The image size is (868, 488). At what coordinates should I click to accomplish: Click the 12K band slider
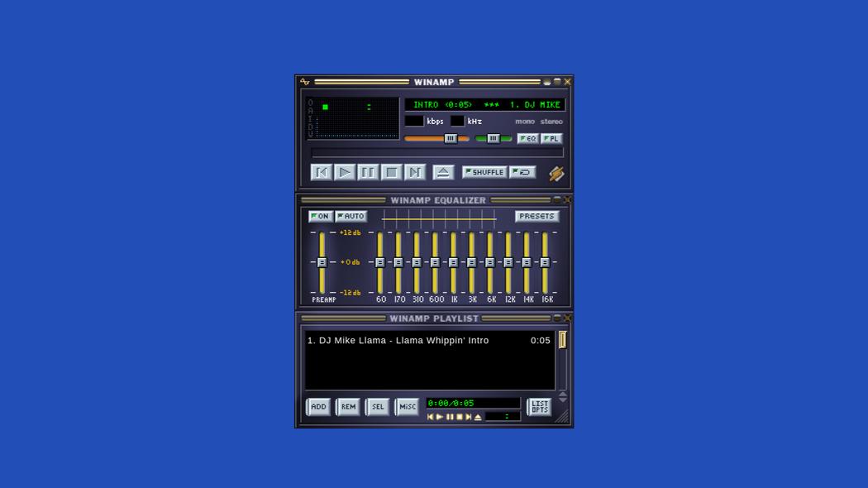pyautogui.click(x=508, y=262)
